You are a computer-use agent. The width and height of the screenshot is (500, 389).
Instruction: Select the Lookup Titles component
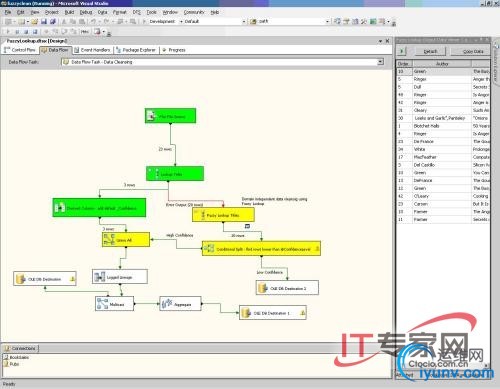click(x=175, y=174)
